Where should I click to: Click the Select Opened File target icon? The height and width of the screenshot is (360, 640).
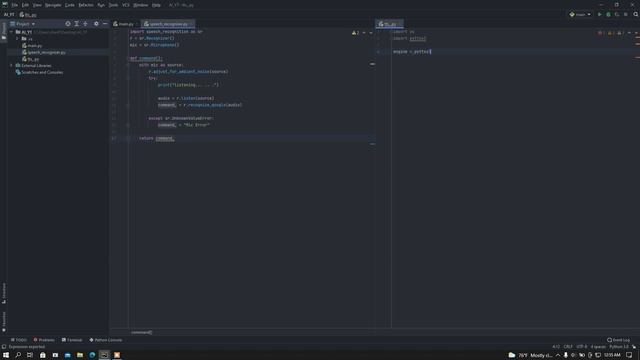(x=68, y=24)
